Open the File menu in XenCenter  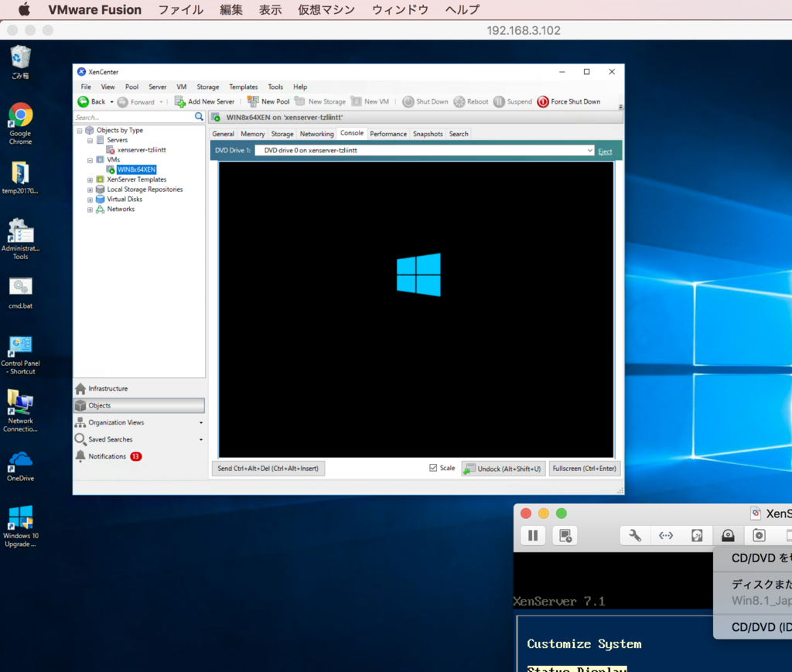pyautogui.click(x=86, y=87)
